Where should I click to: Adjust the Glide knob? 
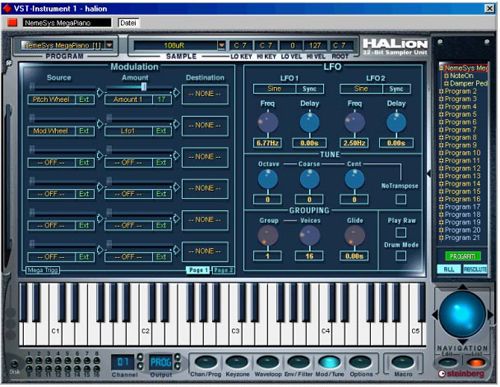pyautogui.click(x=355, y=235)
